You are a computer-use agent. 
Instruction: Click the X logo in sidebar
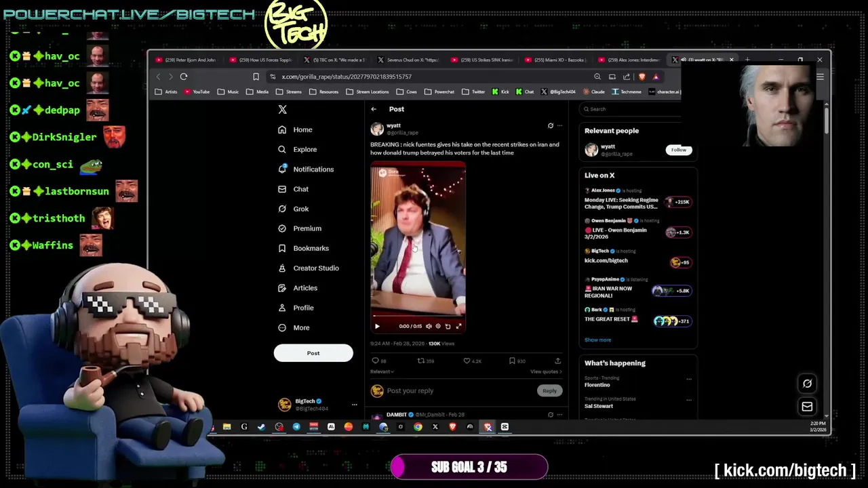(283, 109)
